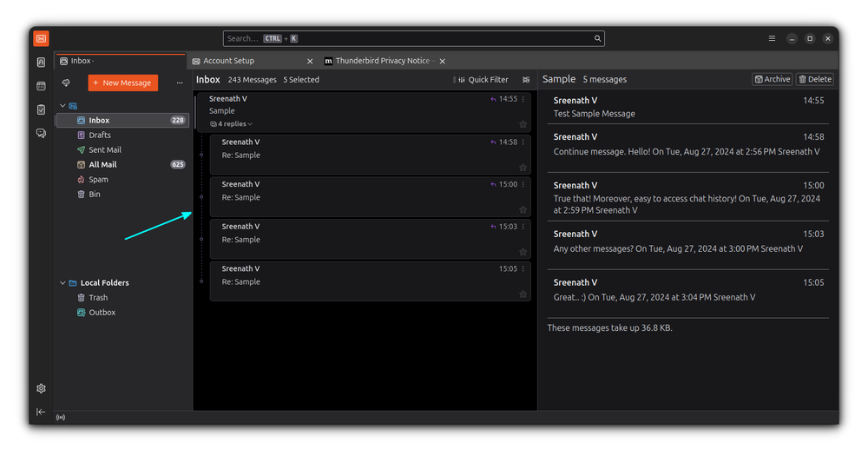868x456 pixels.
Task: Collapse the 4 replies thread
Action: pyautogui.click(x=232, y=124)
